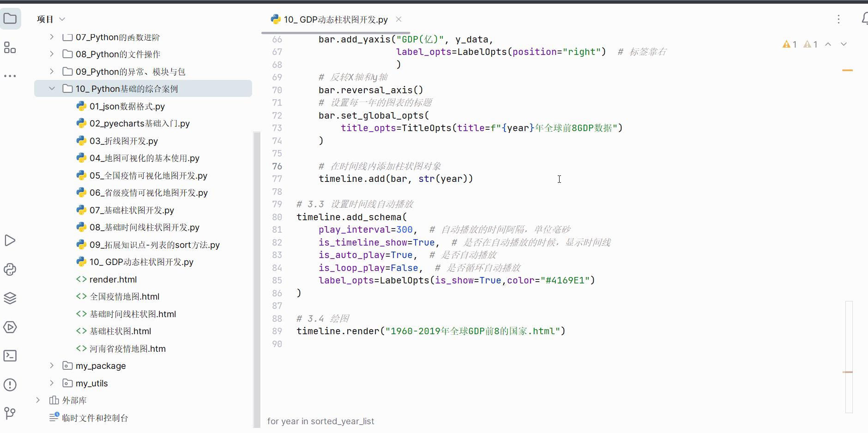This screenshot has height=433, width=868.
Task: Expand the my_utils folder
Action: pos(52,383)
